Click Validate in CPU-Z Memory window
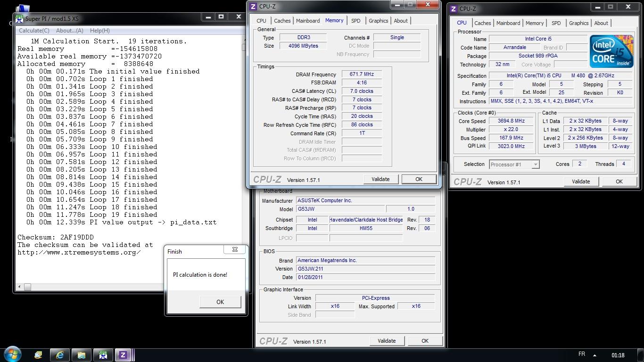 [x=380, y=179]
